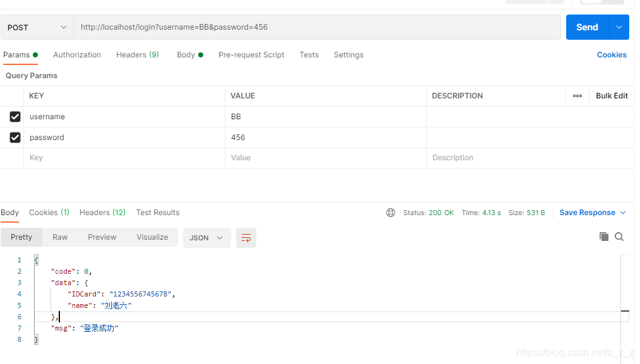Open the Pre-request Script tab
Viewport: 640px width, 364px height.
251,55
